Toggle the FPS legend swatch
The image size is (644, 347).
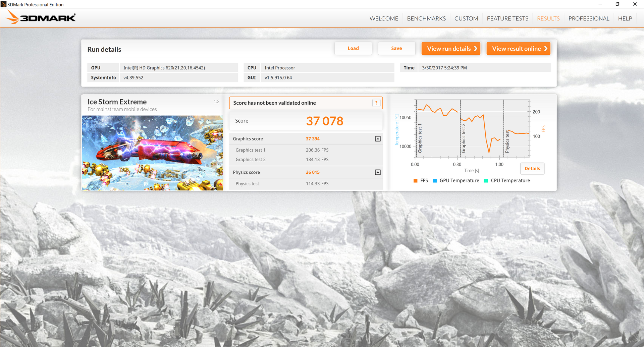point(416,181)
